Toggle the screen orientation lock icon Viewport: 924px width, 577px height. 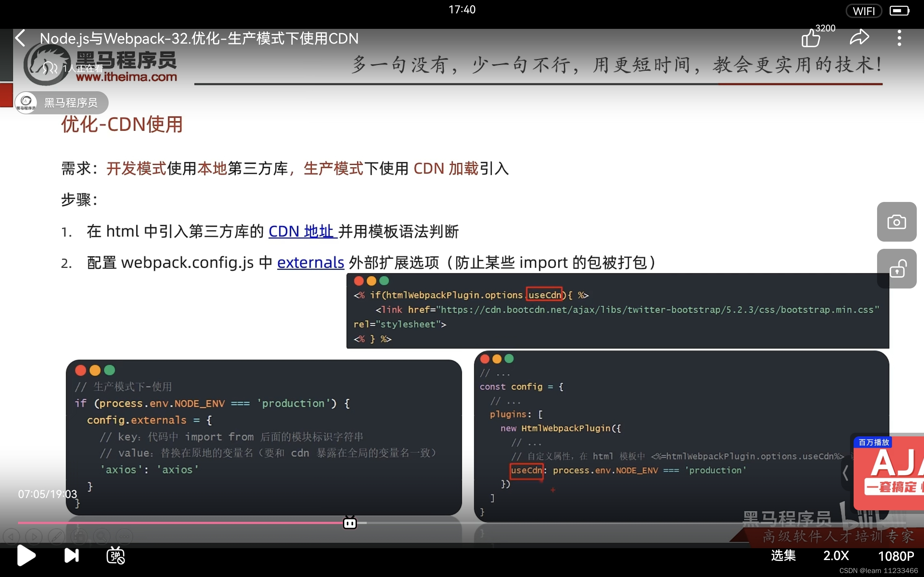(897, 269)
